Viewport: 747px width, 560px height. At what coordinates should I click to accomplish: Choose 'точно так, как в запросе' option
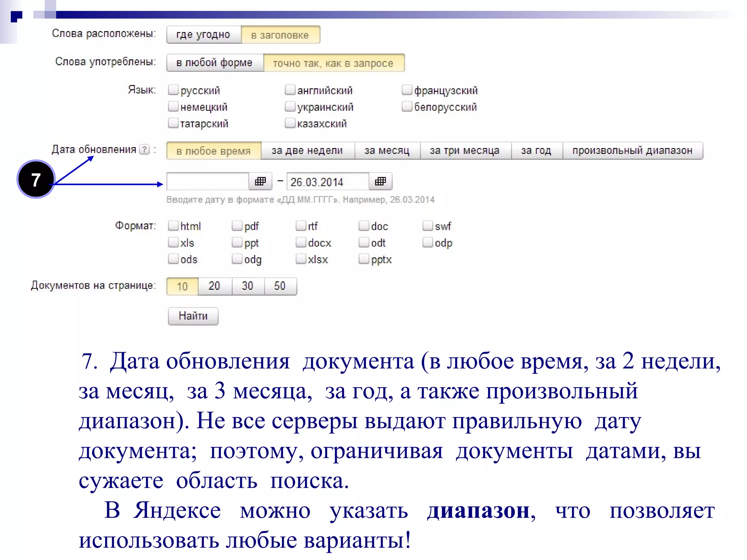(x=334, y=63)
